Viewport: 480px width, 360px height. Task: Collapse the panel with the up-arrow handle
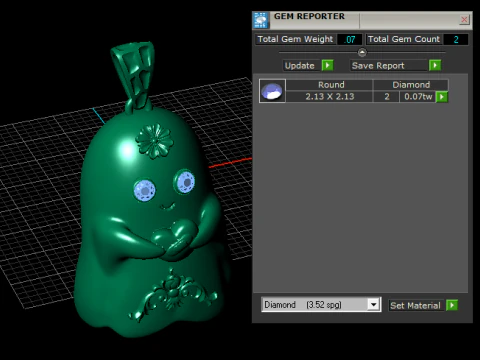[x=362, y=53]
